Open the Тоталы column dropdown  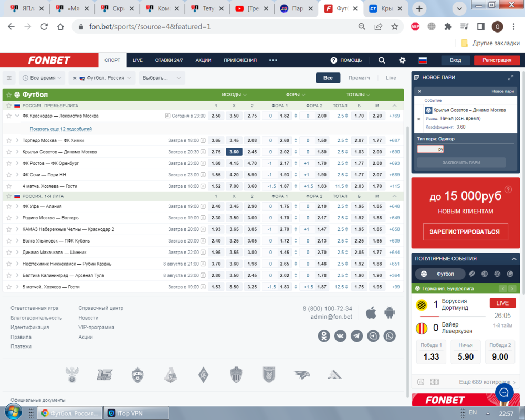pyautogui.click(x=358, y=94)
